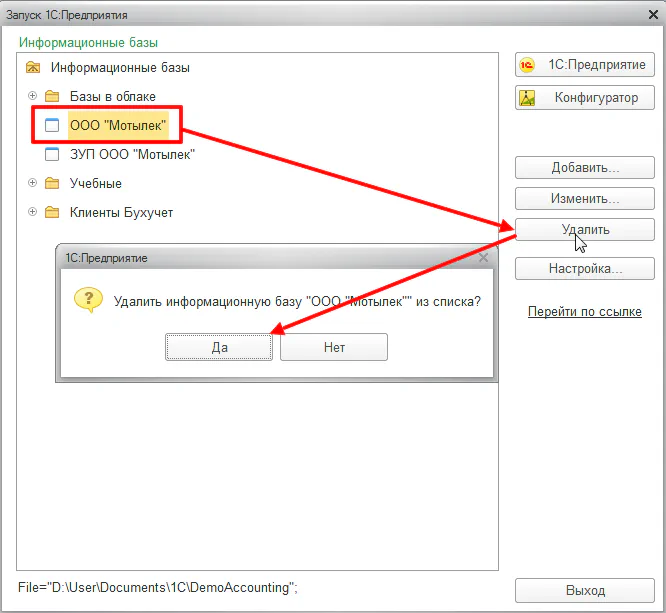Click the 1C:Предприятие launch button
This screenshot has height=613, width=666.
click(x=585, y=65)
